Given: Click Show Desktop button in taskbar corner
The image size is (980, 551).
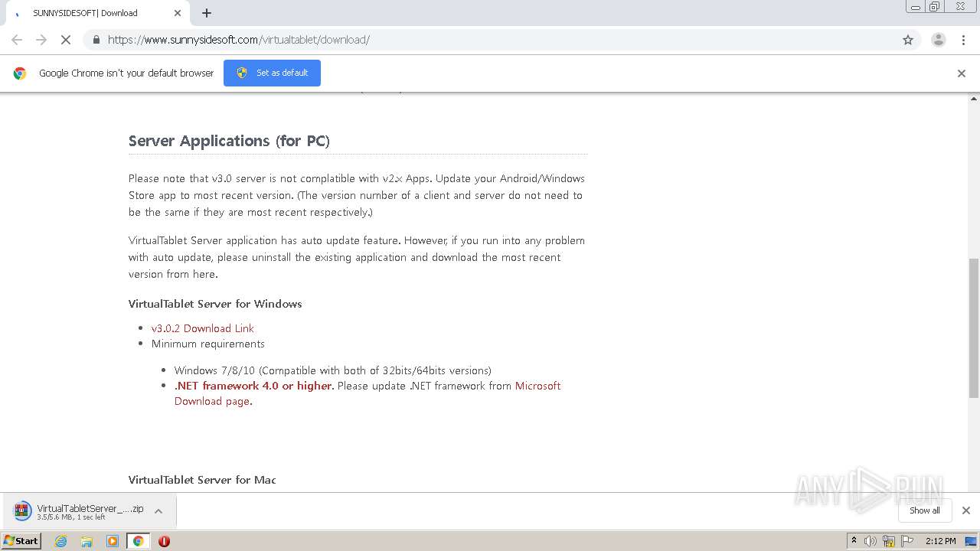Looking at the screenshot, I should (x=972, y=541).
